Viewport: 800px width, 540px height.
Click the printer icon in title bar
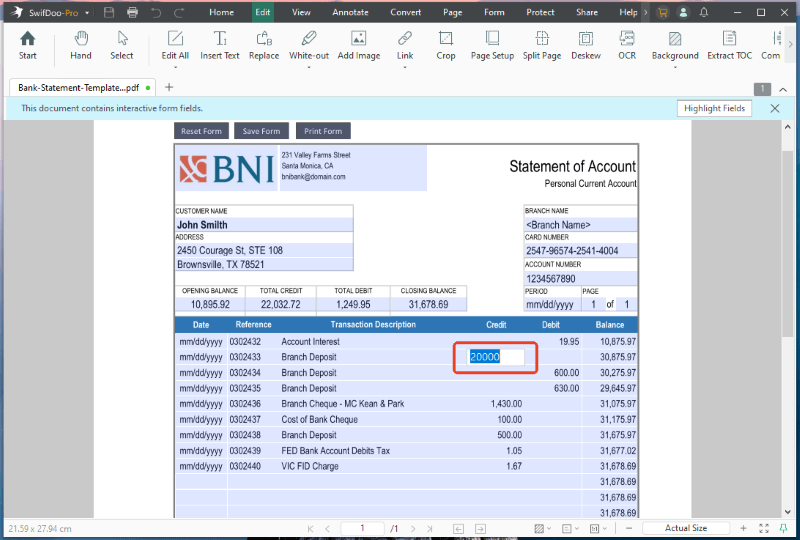tap(132, 12)
